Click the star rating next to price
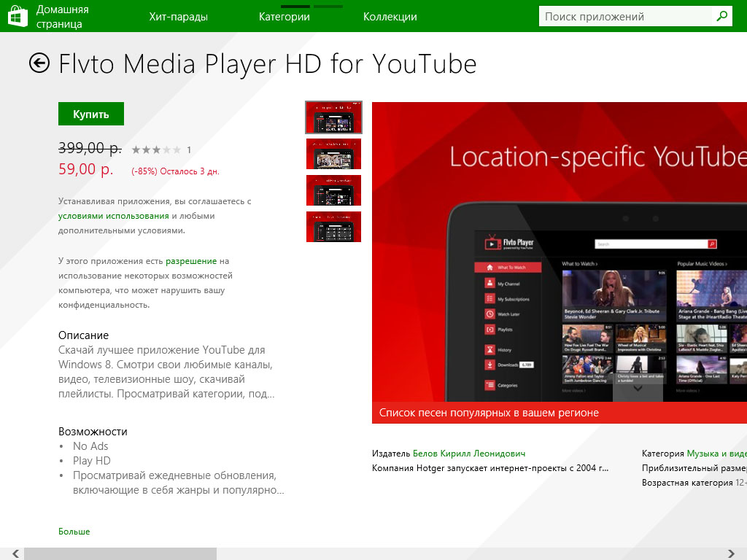Image resolution: width=747 pixels, height=560 pixels. [x=156, y=150]
